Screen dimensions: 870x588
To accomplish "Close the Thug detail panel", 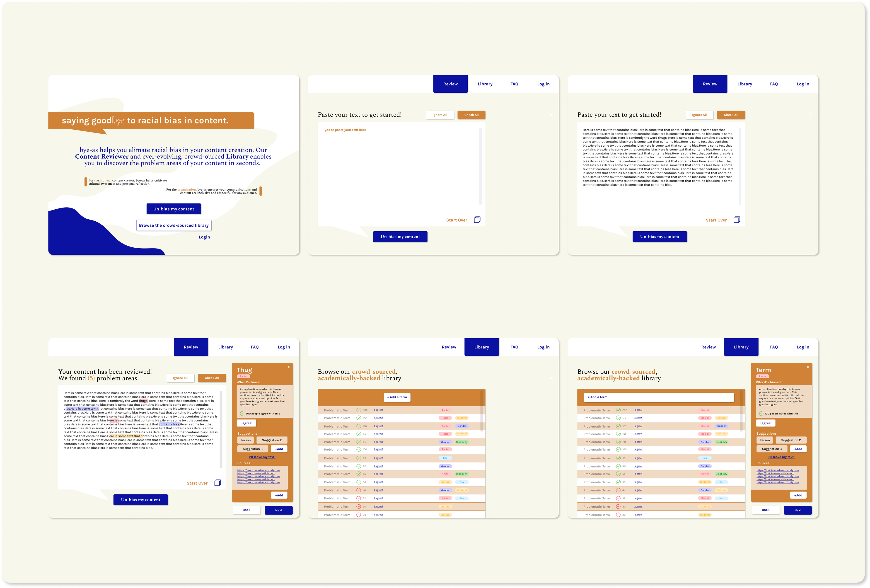I will click(289, 367).
